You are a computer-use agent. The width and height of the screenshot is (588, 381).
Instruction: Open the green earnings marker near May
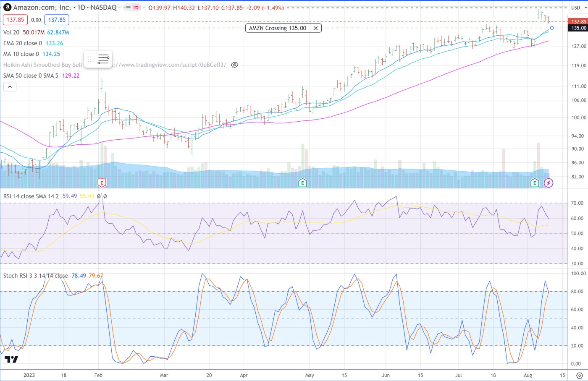coord(302,183)
